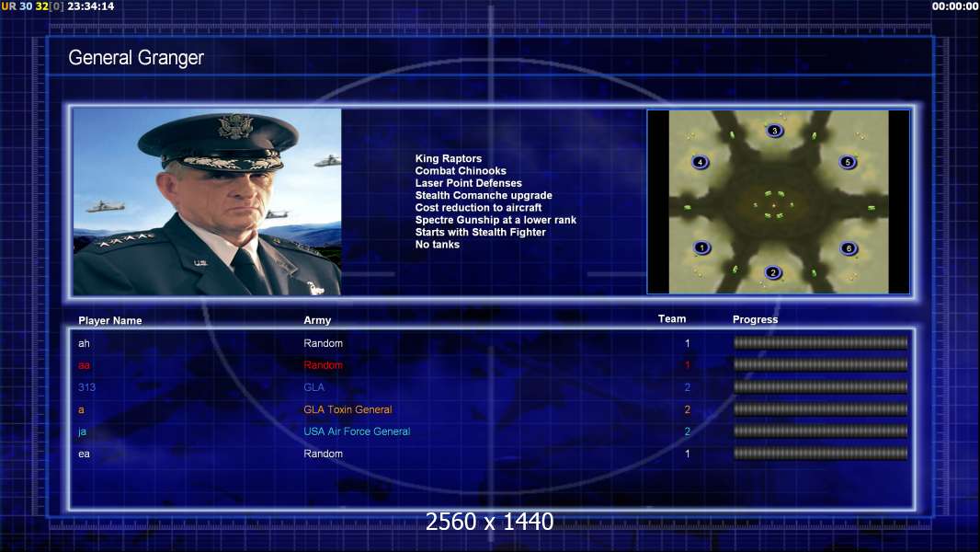Screen dimensions: 980x552
Task: Click the 'King Raptors' ability line
Action: (448, 158)
